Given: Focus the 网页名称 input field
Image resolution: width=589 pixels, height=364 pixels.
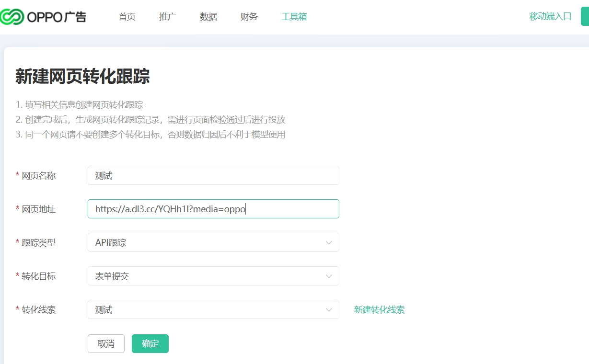Looking at the screenshot, I should pyautogui.click(x=213, y=175).
